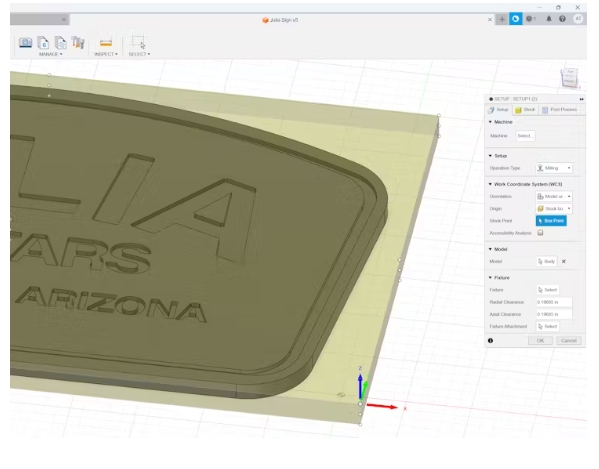
Task: Open the SELECT dropdown menu
Action: pyautogui.click(x=139, y=54)
